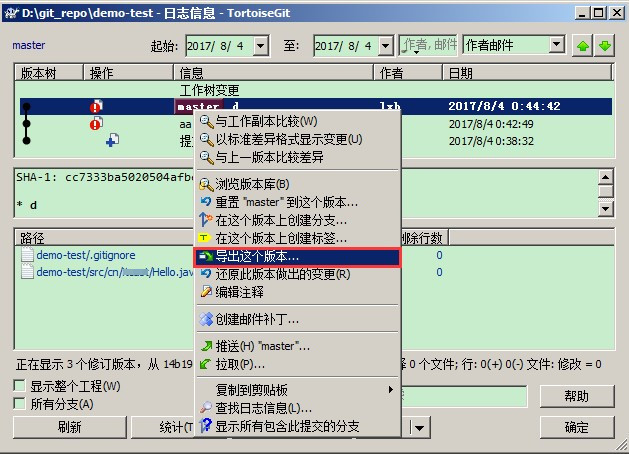Image resolution: width=629 pixels, height=454 pixels.
Task: Click the Help button
Action: [x=577, y=396]
